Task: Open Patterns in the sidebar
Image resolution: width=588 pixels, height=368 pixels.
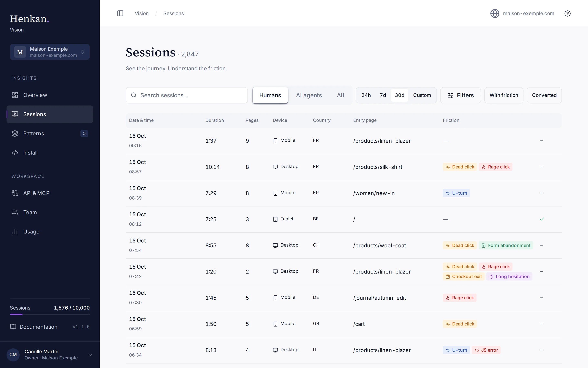Action: click(50, 133)
